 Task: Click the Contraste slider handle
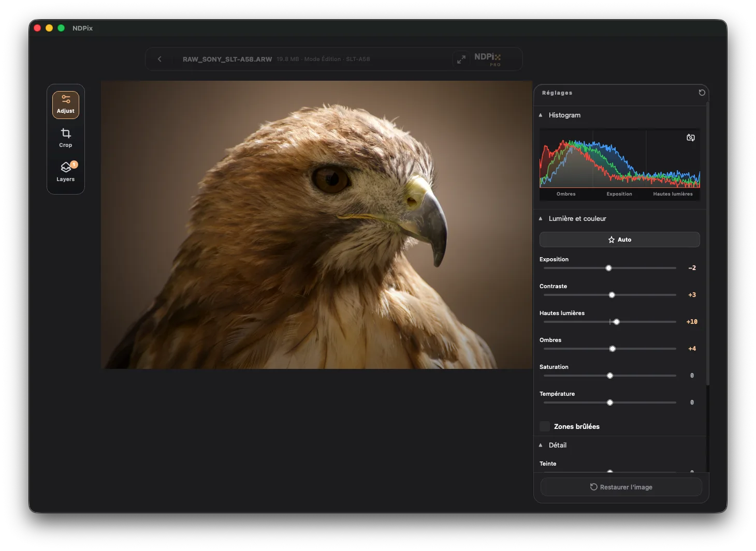pyautogui.click(x=612, y=295)
